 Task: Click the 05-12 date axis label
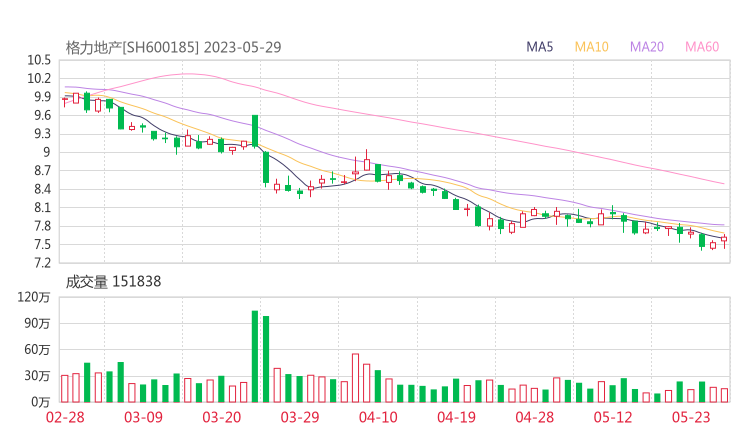(x=613, y=417)
